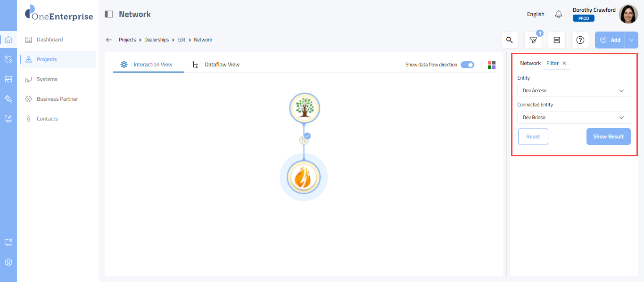Open the help question mark icon
Screen dimensions: 644x282
(580, 40)
